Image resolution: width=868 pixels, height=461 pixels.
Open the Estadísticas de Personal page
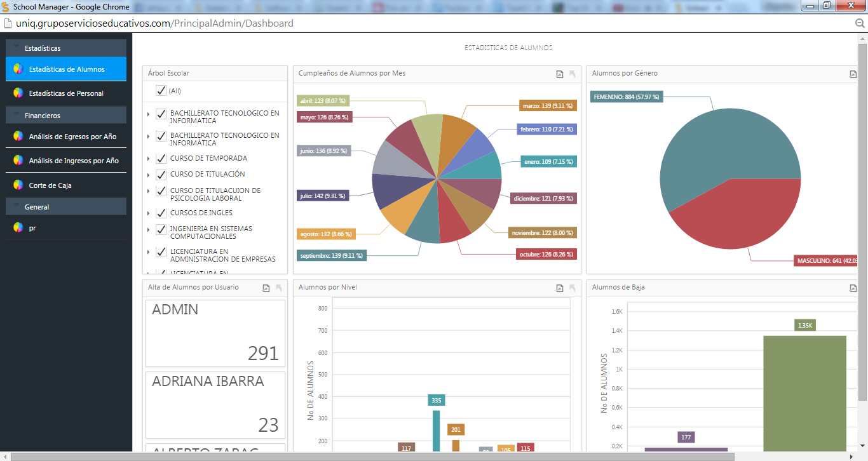(66, 93)
